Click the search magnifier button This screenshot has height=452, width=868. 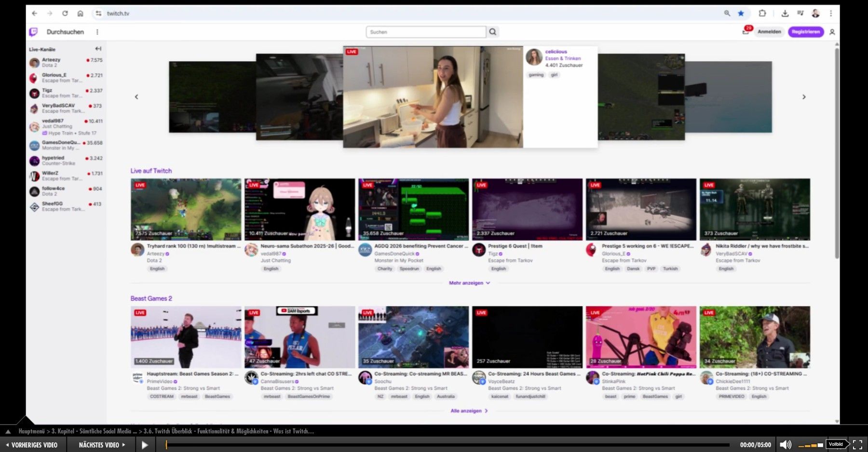click(492, 32)
